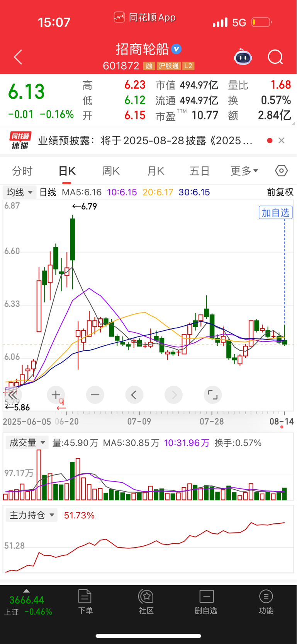Select the 日K tab
297x644 pixels.
(x=67, y=171)
